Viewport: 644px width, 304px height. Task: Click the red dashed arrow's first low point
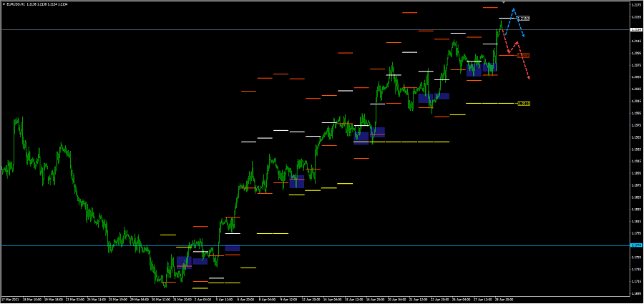coord(509,52)
